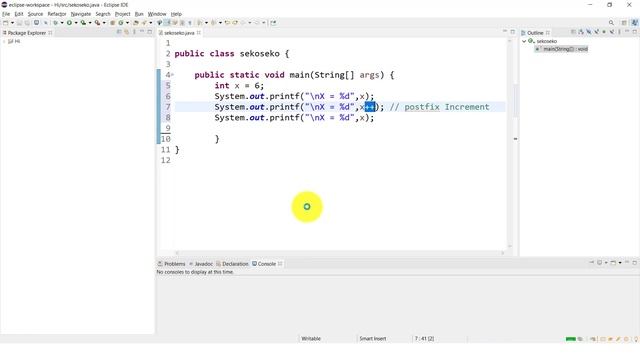Viewport: 640px width, 360px height.
Task: Click the External Tools toolbar icon
Action: pos(97,23)
